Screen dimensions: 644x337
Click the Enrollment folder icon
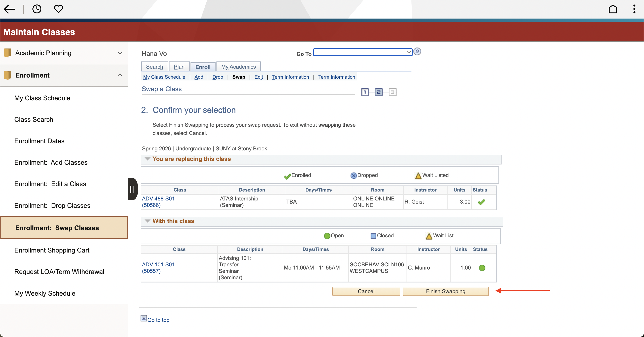point(8,75)
